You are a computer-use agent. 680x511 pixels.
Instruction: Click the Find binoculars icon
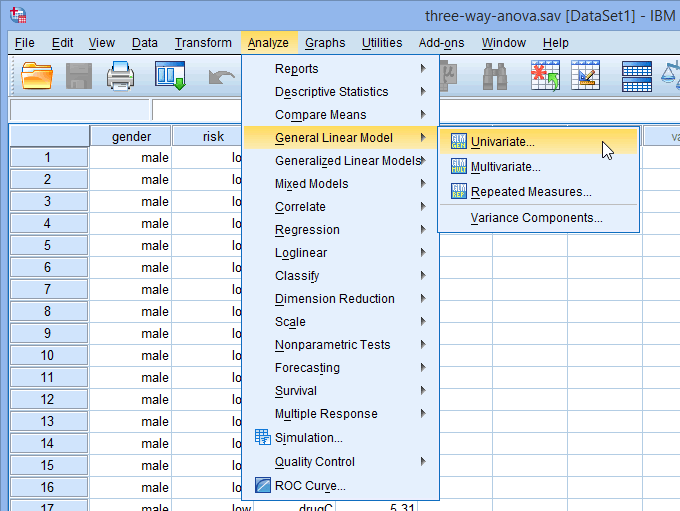(495, 76)
